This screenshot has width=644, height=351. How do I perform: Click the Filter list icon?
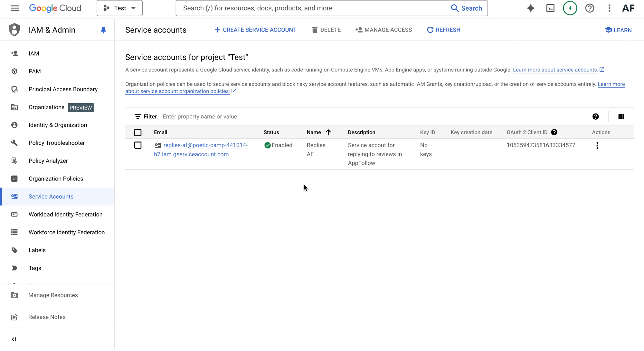[x=137, y=116]
